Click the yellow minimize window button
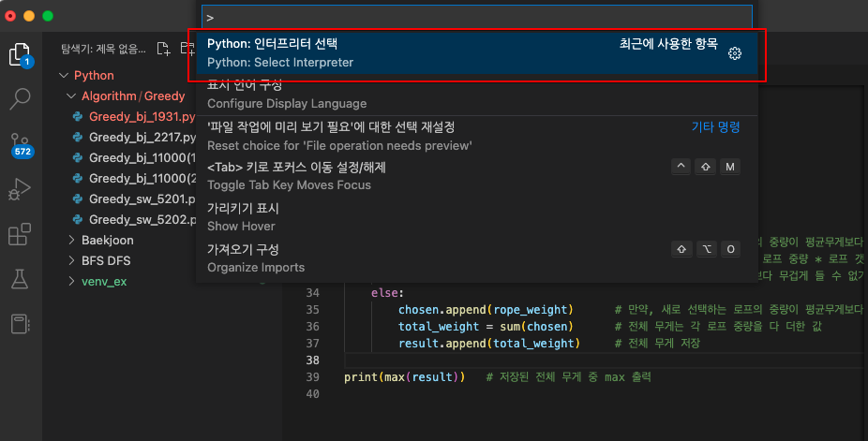 tap(29, 16)
